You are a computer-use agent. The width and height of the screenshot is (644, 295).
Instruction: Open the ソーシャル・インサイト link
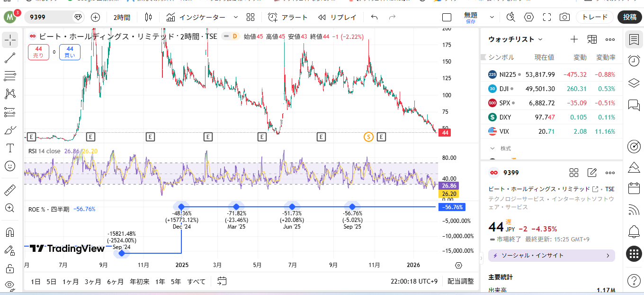[551, 256]
